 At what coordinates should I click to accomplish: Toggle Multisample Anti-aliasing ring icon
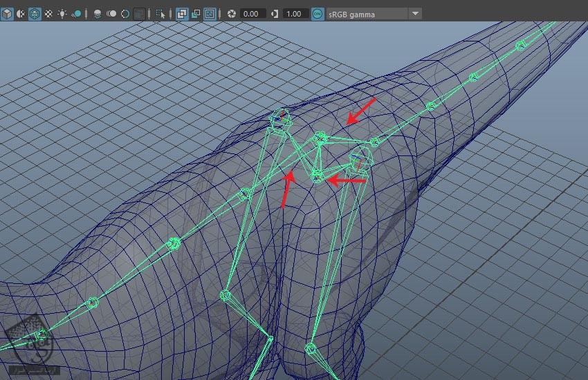pyautogui.click(x=125, y=13)
